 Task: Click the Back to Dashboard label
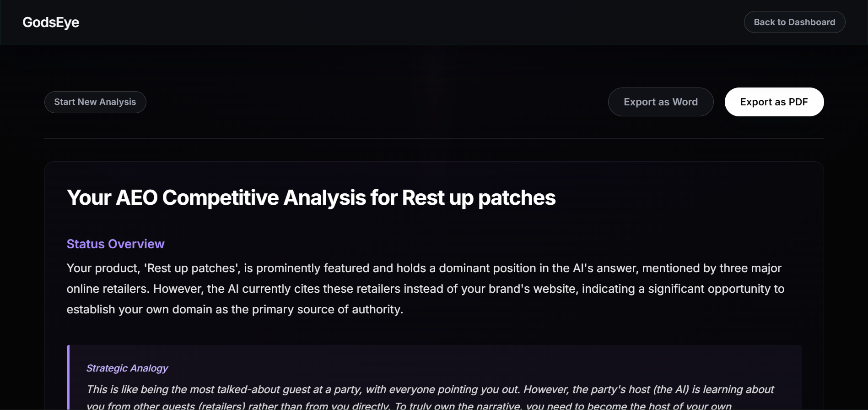click(x=794, y=22)
